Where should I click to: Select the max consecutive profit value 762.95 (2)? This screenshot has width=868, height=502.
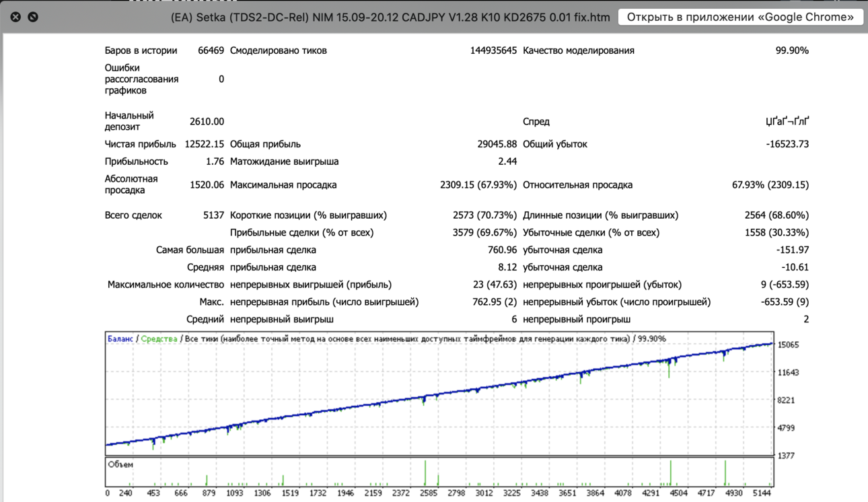coord(495,302)
